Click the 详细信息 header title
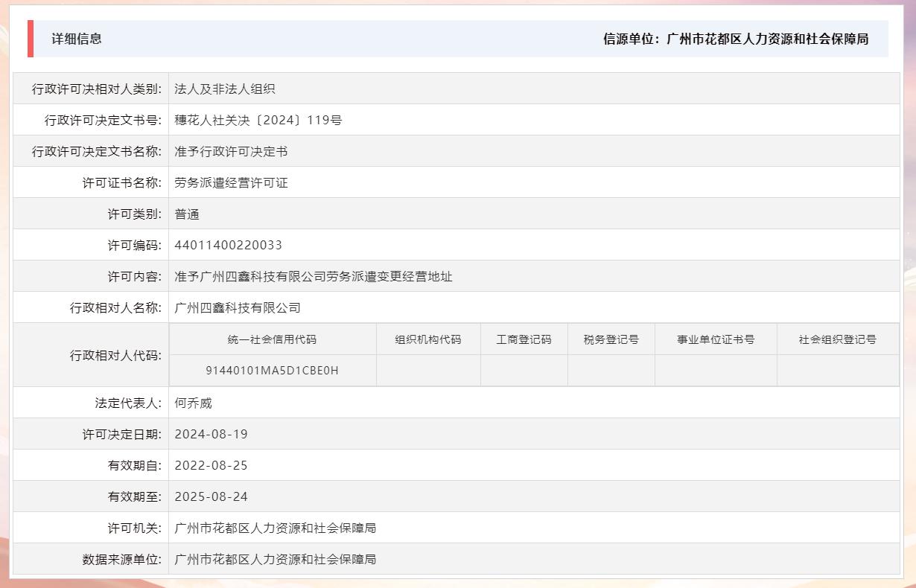Image resolution: width=916 pixels, height=588 pixels. pyautogui.click(x=77, y=39)
